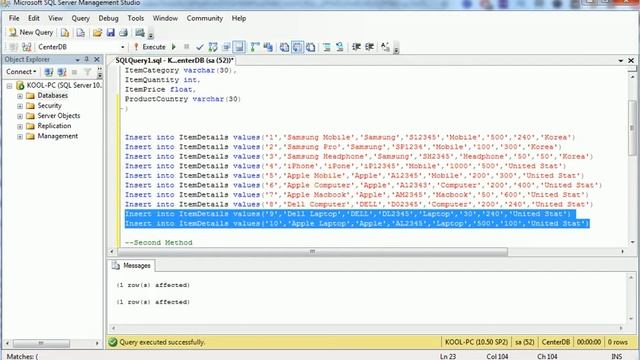Open the Window menu
This screenshot has width=640, height=360.
pos(165,18)
